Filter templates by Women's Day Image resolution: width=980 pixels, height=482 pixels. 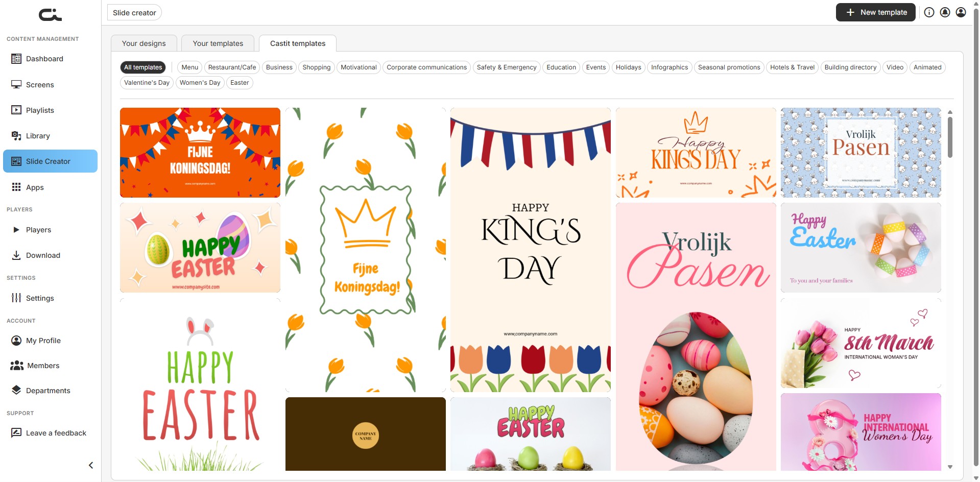click(x=200, y=83)
